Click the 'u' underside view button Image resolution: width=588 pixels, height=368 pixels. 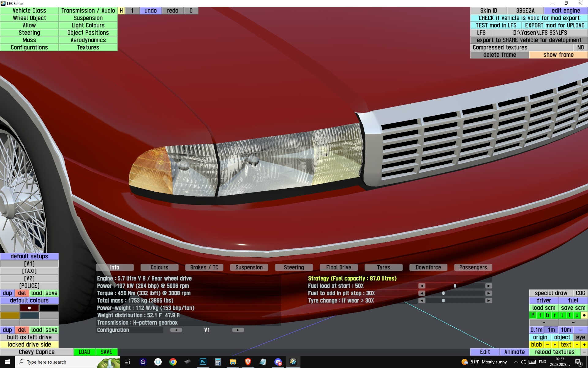(x=577, y=315)
